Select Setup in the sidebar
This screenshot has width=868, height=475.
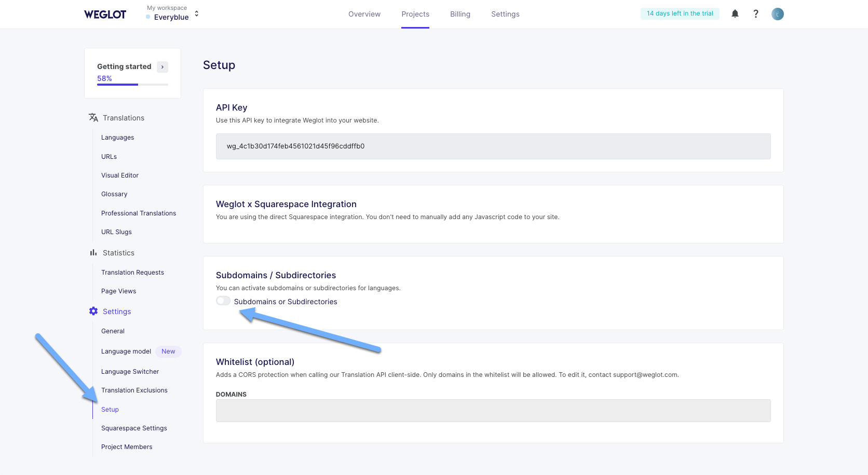click(x=110, y=410)
